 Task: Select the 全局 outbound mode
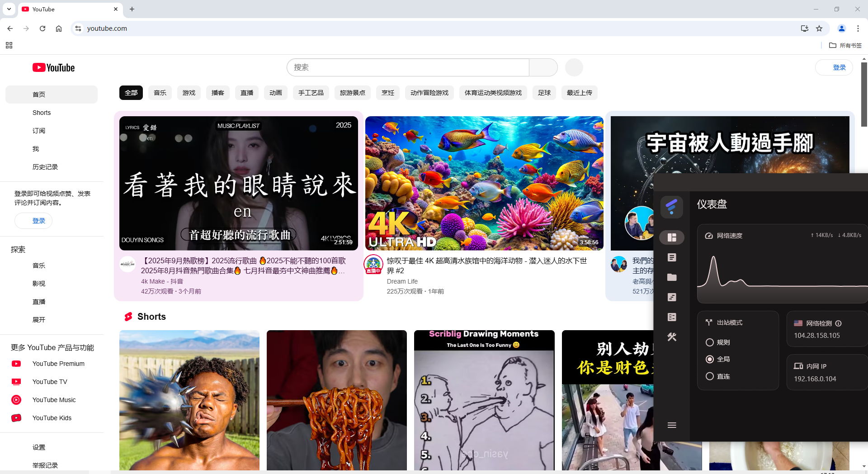pos(709,359)
